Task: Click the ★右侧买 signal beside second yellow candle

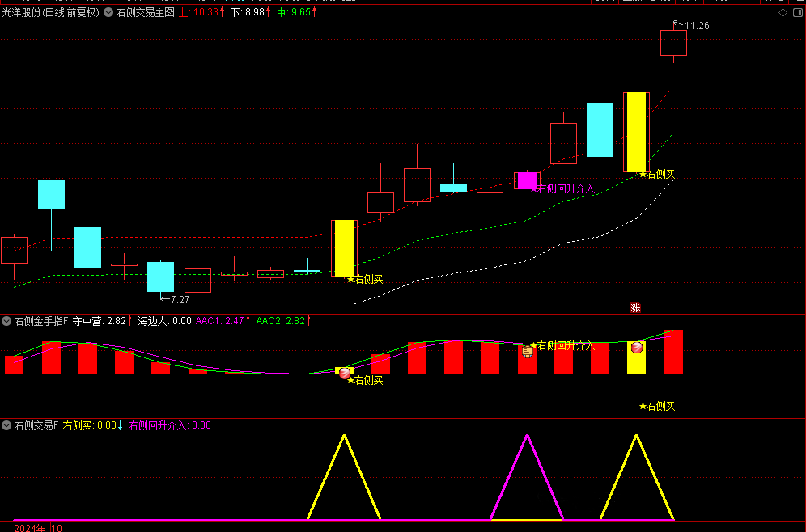Action: tap(657, 175)
